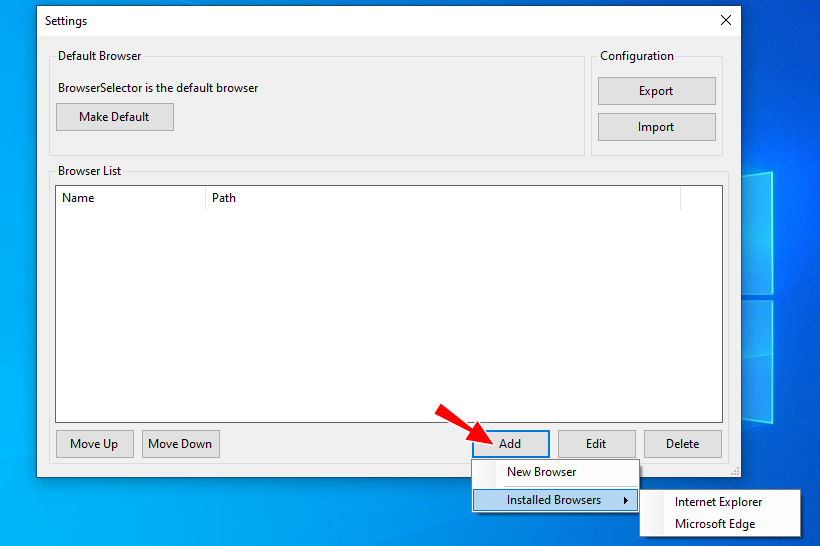Delete the selected browser
The width and height of the screenshot is (820, 546).
pos(682,443)
